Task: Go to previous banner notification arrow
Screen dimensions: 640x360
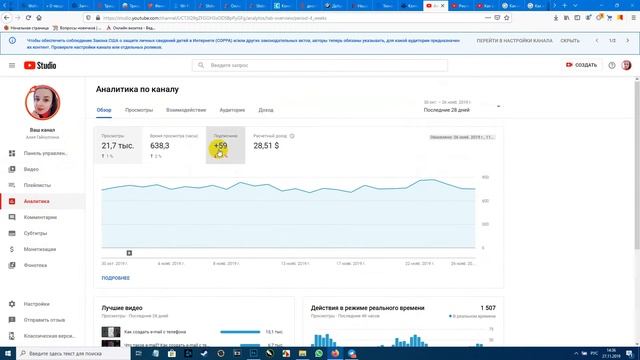Action: click(x=597, y=41)
